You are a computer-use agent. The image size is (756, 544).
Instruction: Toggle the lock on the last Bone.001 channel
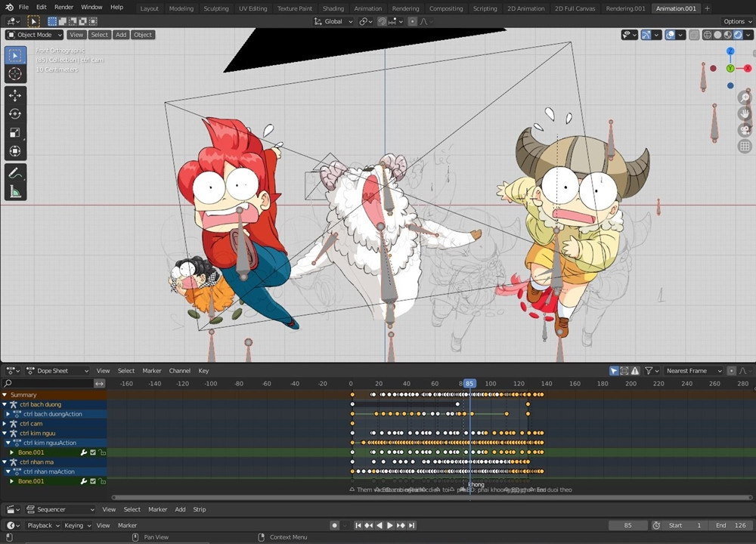101,481
